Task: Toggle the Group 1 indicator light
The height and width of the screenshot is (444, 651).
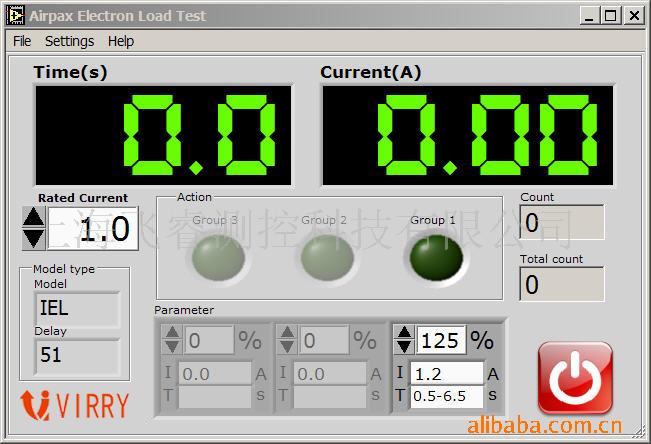Action: coord(436,258)
